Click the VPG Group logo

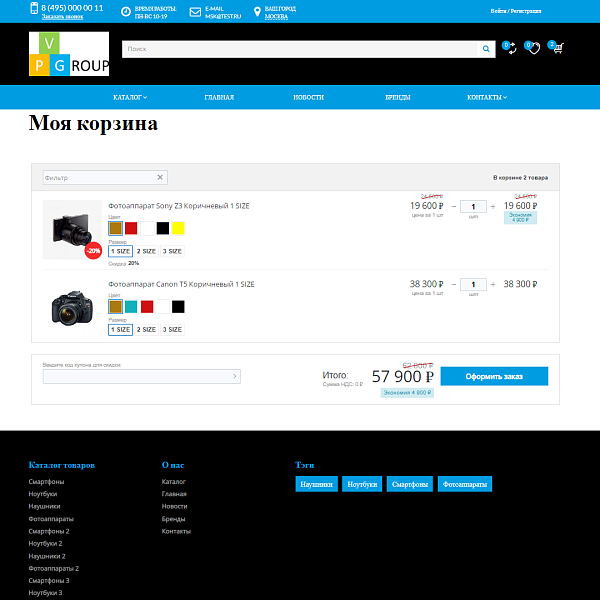tap(69, 54)
